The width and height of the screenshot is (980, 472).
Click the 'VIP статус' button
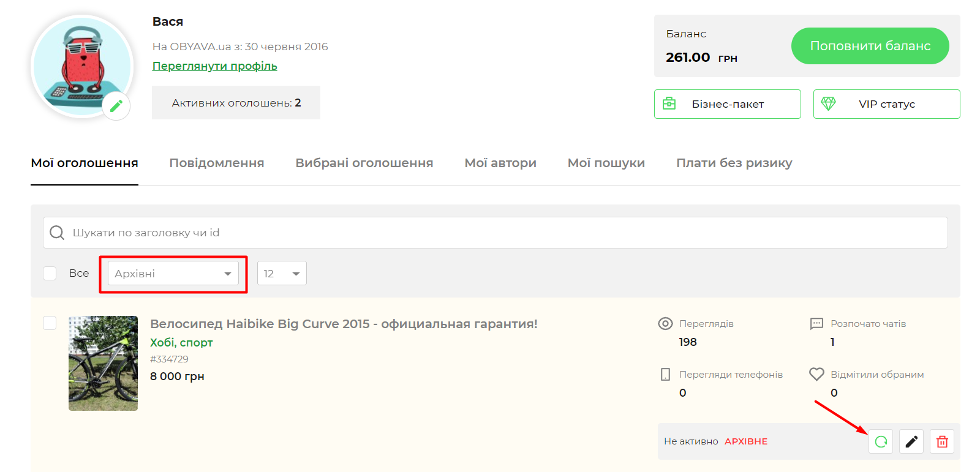tap(886, 104)
